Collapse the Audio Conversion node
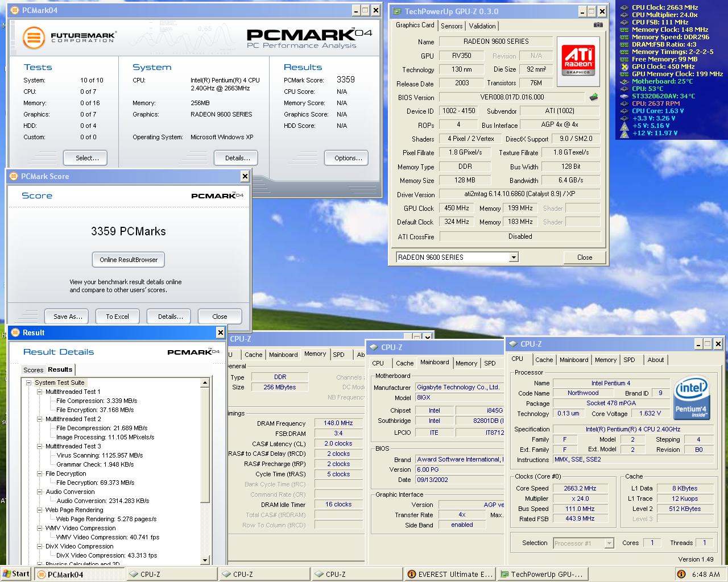The height and width of the screenshot is (582, 728). 40,492
